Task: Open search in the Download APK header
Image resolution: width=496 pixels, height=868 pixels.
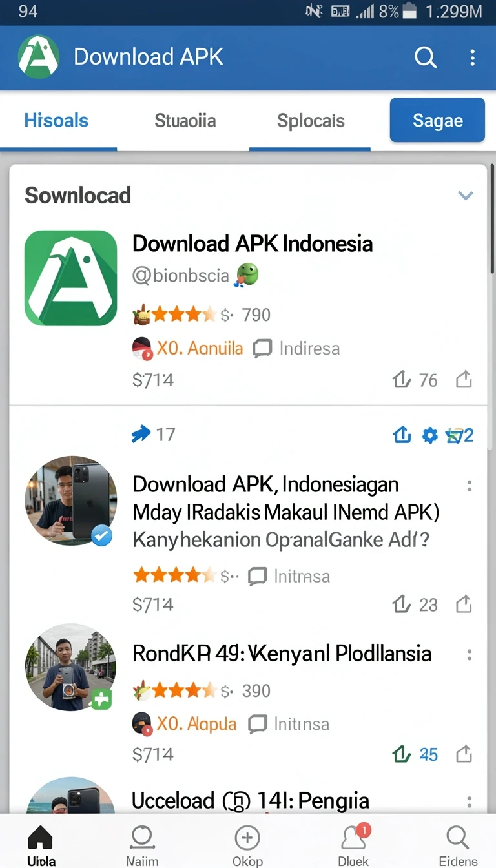Action: [425, 57]
